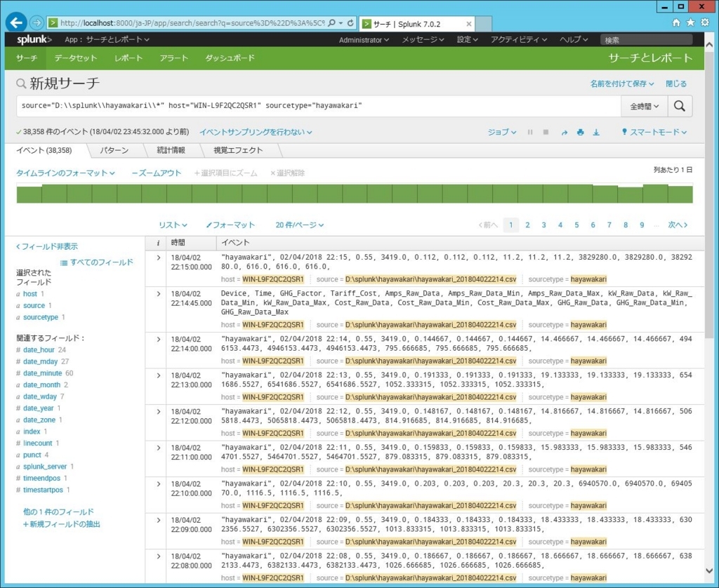Close the Splunk browser tab
The image size is (719, 588).
click(468, 24)
